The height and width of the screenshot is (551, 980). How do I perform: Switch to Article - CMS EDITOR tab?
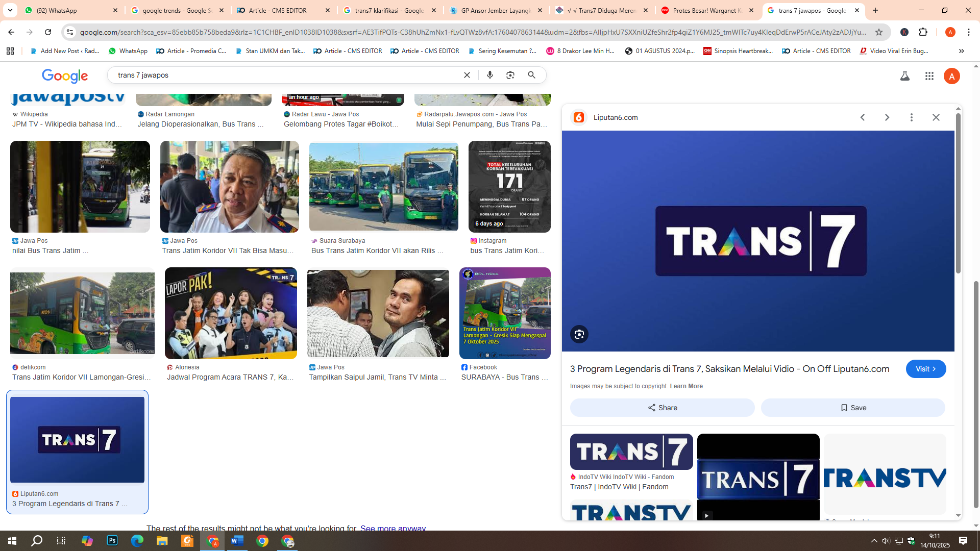[284, 10]
